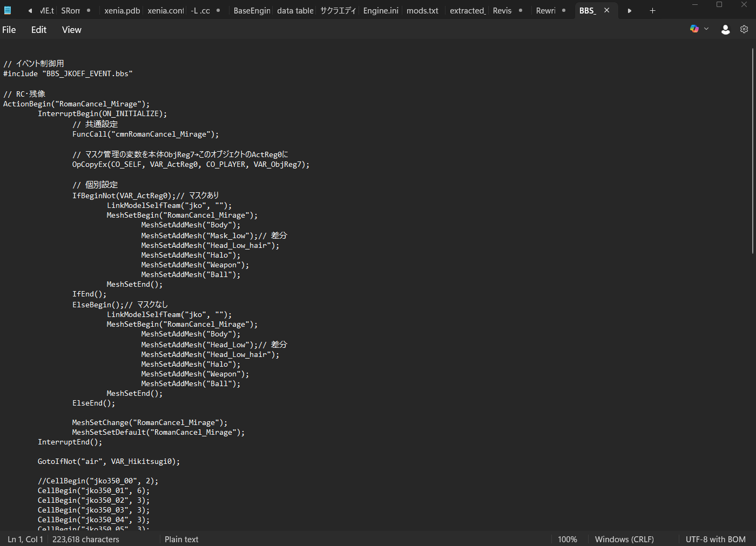Click the IfEnd(); line
Viewport: 756px width, 546px height.
(x=90, y=294)
